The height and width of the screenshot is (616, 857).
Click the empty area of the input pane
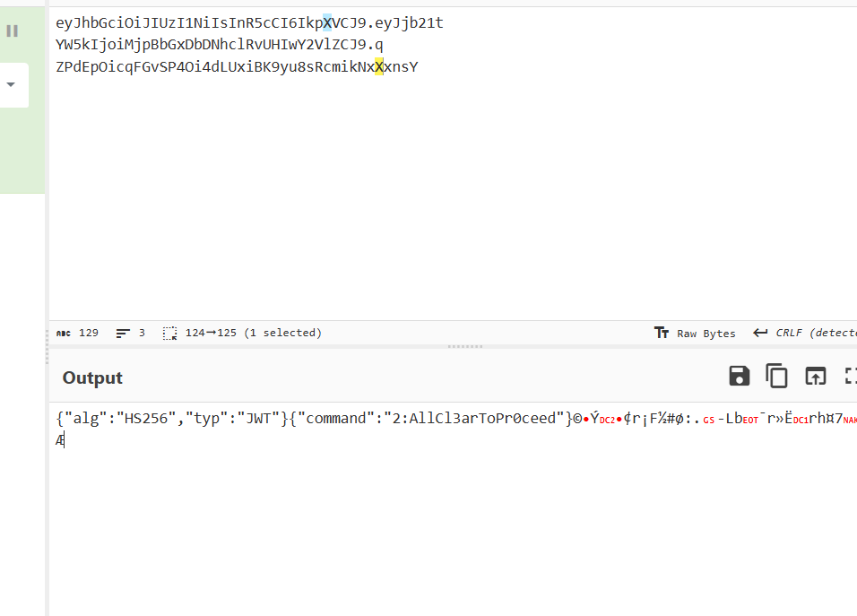[448, 197]
